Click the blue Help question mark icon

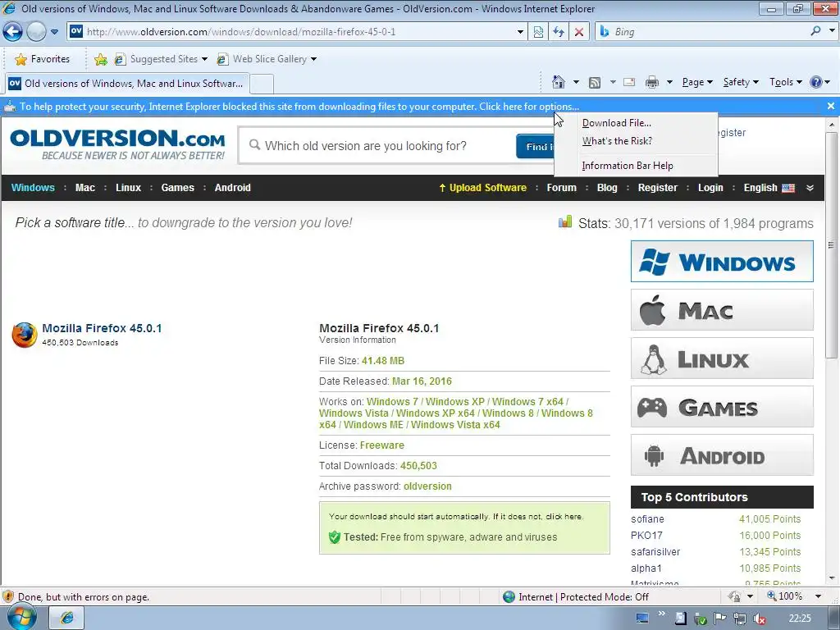816,82
